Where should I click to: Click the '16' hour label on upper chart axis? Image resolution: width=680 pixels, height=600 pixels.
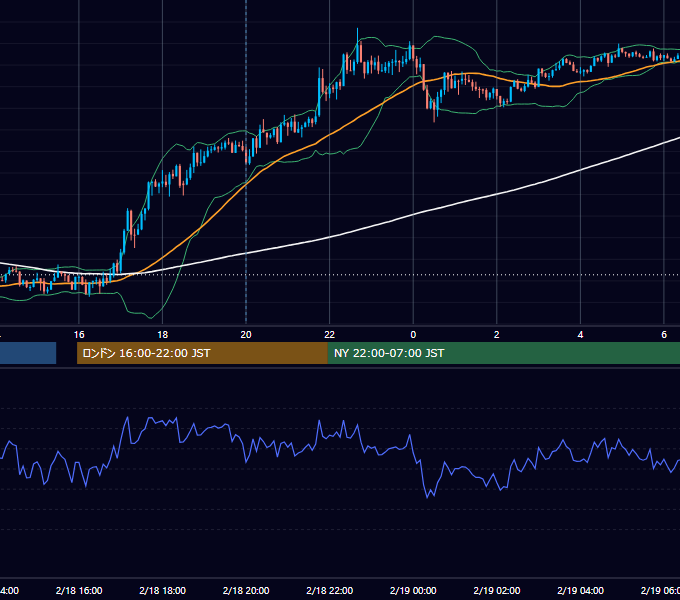[79, 335]
